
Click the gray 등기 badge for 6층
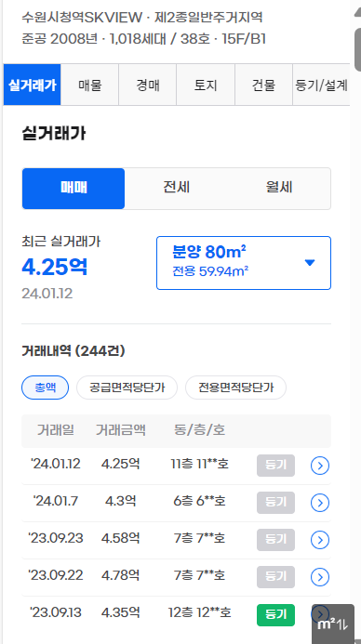click(x=275, y=503)
